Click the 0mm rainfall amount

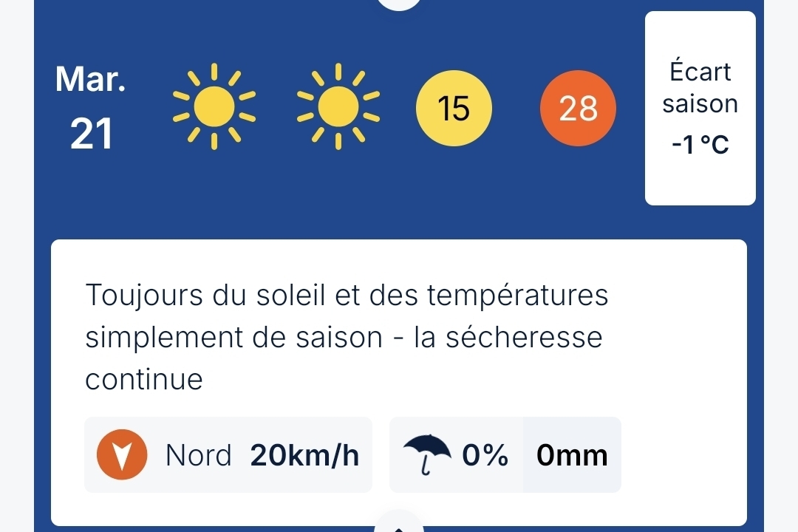click(x=572, y=455)
